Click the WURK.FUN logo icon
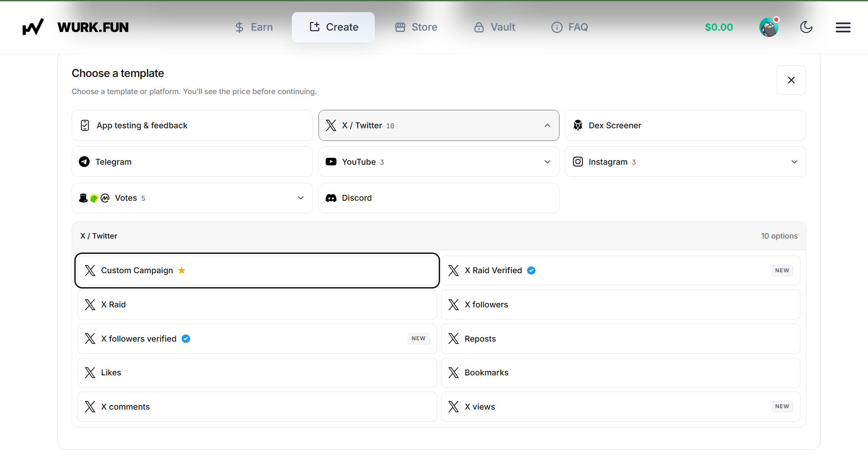 (x=33, y=27)
